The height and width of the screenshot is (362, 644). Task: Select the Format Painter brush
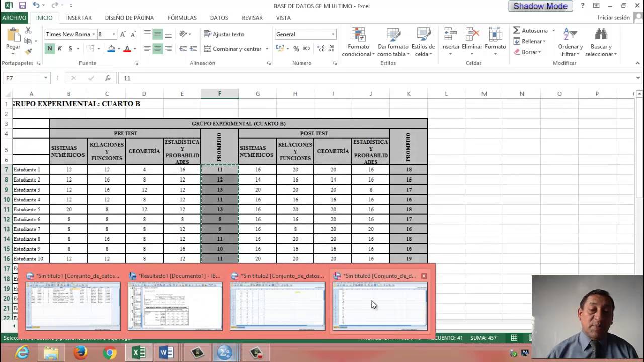[28, 51]
